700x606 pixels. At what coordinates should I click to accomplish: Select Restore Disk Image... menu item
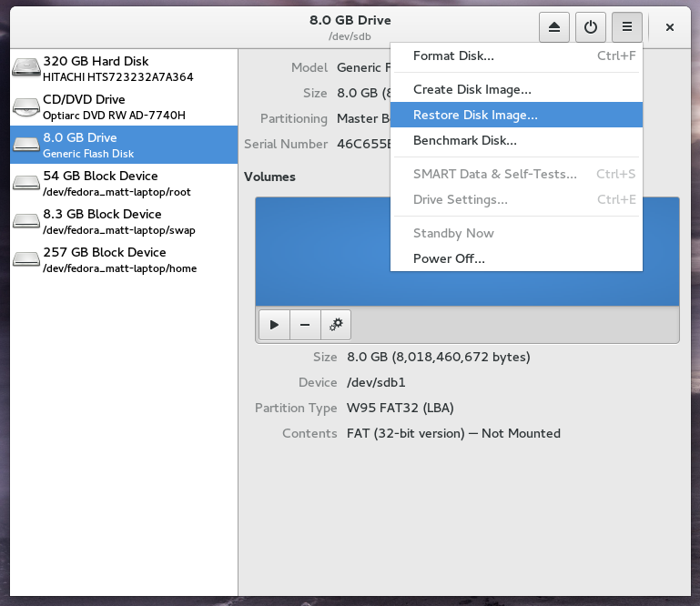(475, 116)
